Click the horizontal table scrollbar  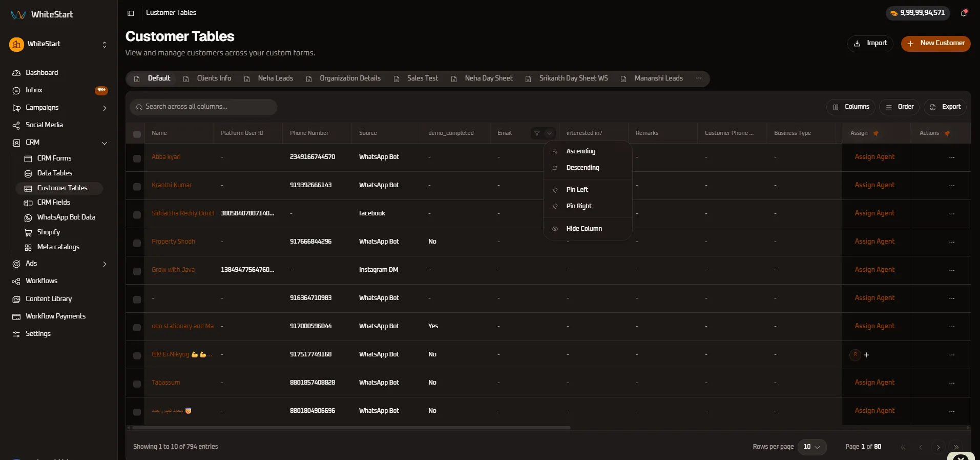(x=351, y=427)
